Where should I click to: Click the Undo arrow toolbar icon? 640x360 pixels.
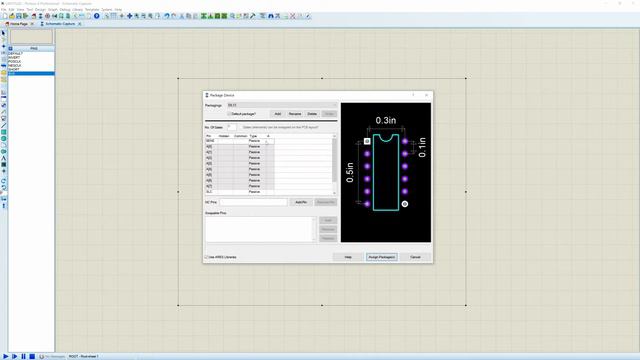tap(167, 16)
